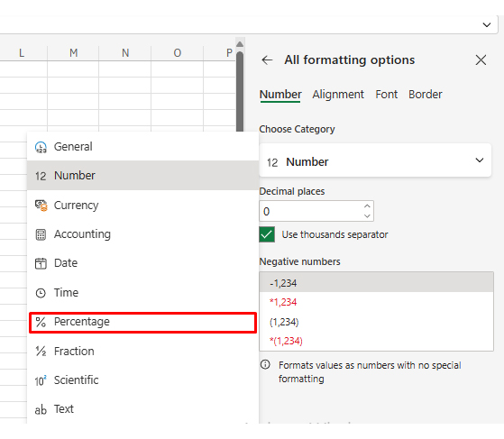
Task: Click the back arrow in the formatting pane
Action: point(267,60)
